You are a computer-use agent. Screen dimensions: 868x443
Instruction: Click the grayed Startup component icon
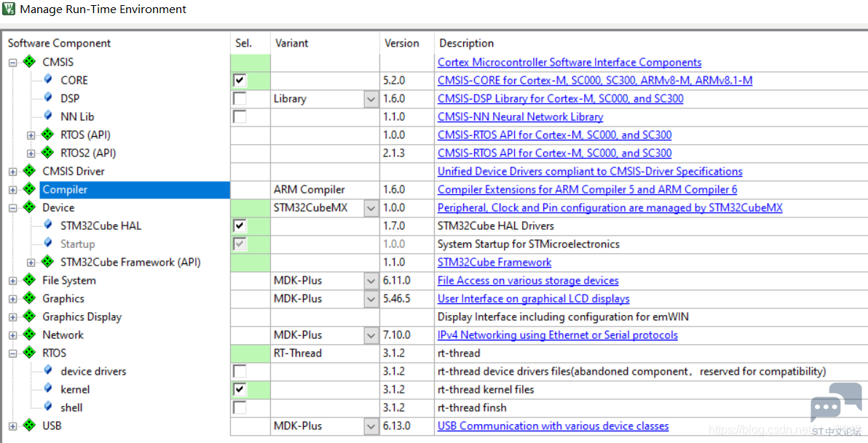click(x=48, y=244)
